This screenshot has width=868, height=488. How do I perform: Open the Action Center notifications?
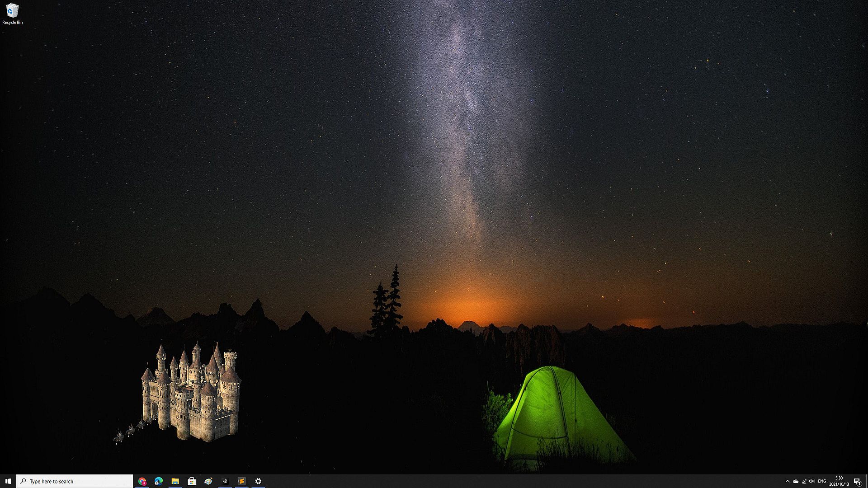tap(857, 481)
